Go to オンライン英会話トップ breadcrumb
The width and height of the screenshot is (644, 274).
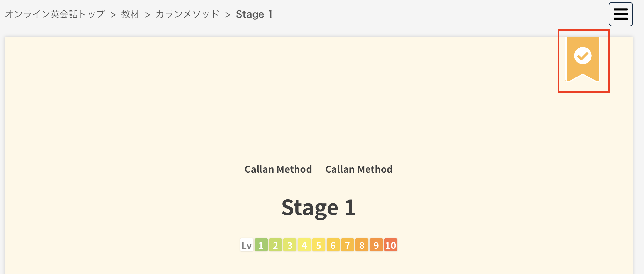[x=55, y=14]
